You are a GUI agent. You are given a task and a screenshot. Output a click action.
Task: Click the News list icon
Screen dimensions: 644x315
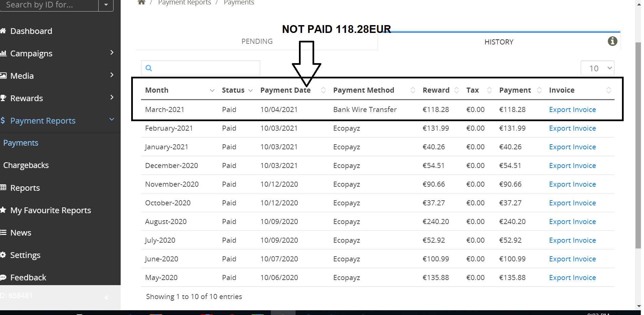[3, 233]
